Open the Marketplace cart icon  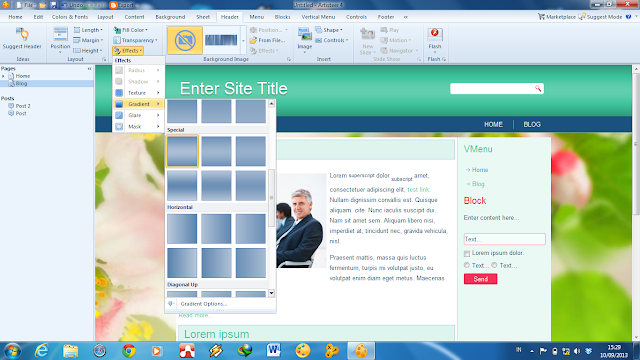pos(541,17)
